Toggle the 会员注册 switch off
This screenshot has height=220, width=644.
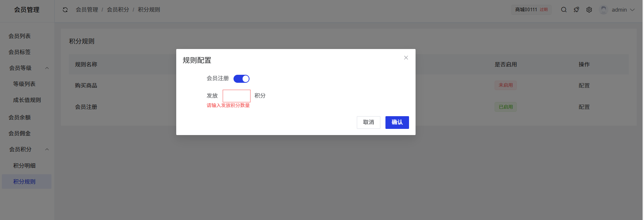(241, 79)
